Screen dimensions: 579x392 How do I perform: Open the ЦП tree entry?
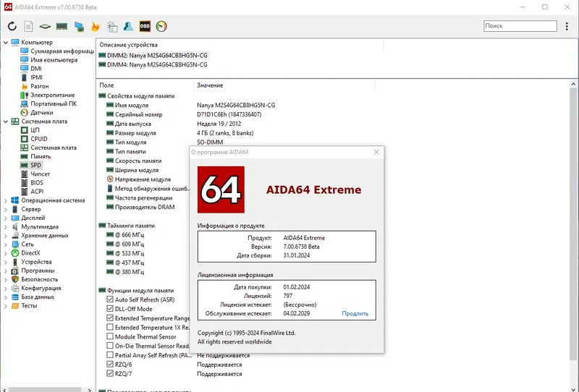(35, 130)
